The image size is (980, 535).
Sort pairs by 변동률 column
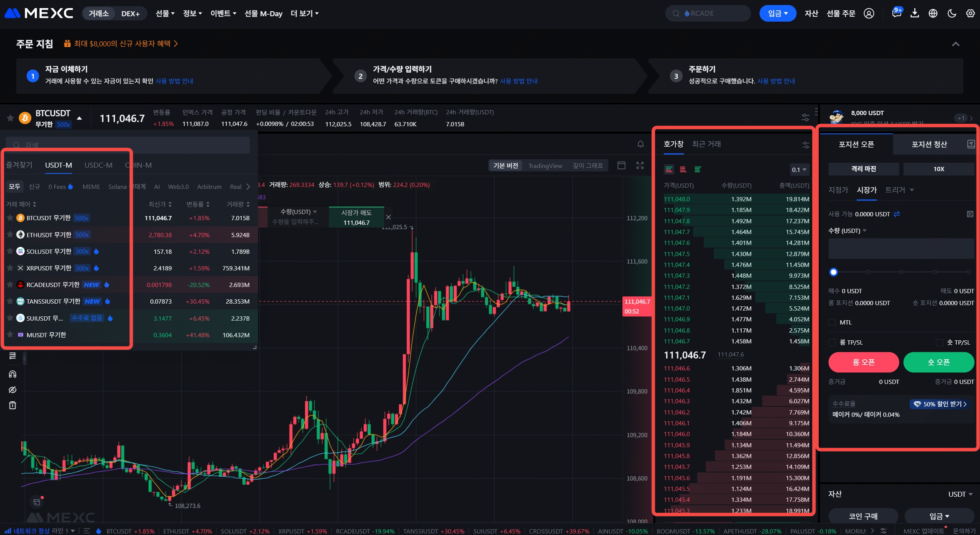click(198, 204)
